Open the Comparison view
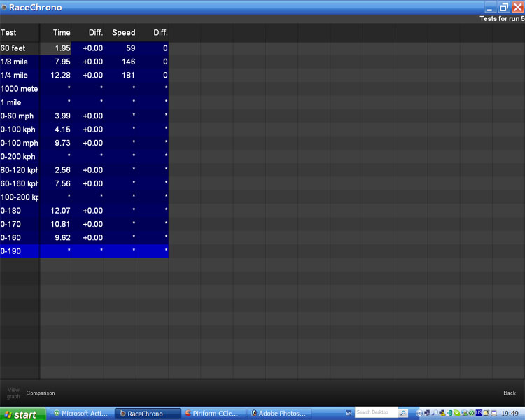525x420 pixels. coord(41,393)
